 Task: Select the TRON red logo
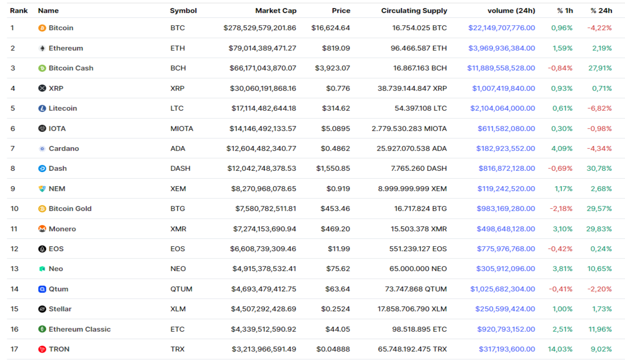(x=41, y=349)
